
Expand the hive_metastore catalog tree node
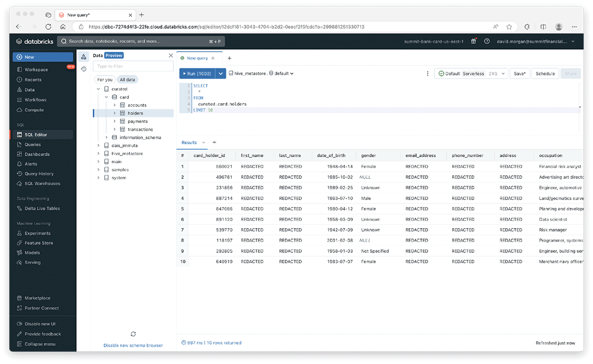98,154
